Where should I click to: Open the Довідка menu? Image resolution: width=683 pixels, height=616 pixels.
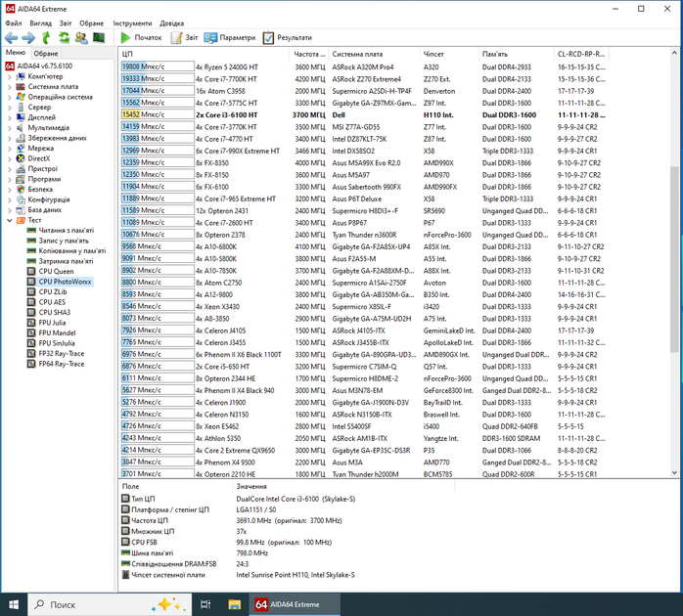click(x=171, y=23)
